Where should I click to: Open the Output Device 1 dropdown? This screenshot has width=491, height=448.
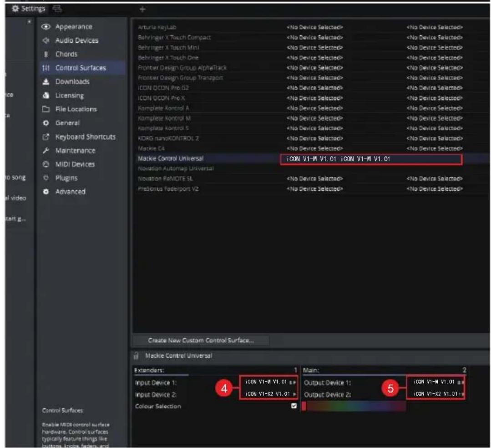(x=435, y=382)
